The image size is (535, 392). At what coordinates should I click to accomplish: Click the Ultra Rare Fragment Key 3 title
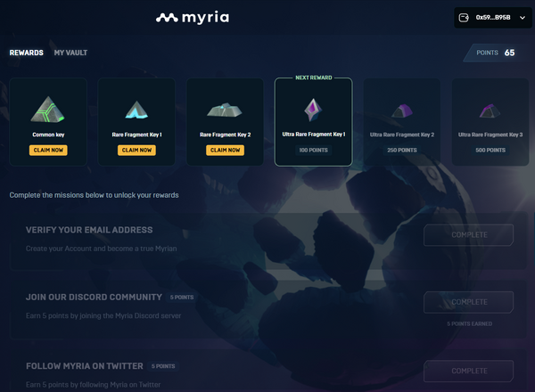490,135
